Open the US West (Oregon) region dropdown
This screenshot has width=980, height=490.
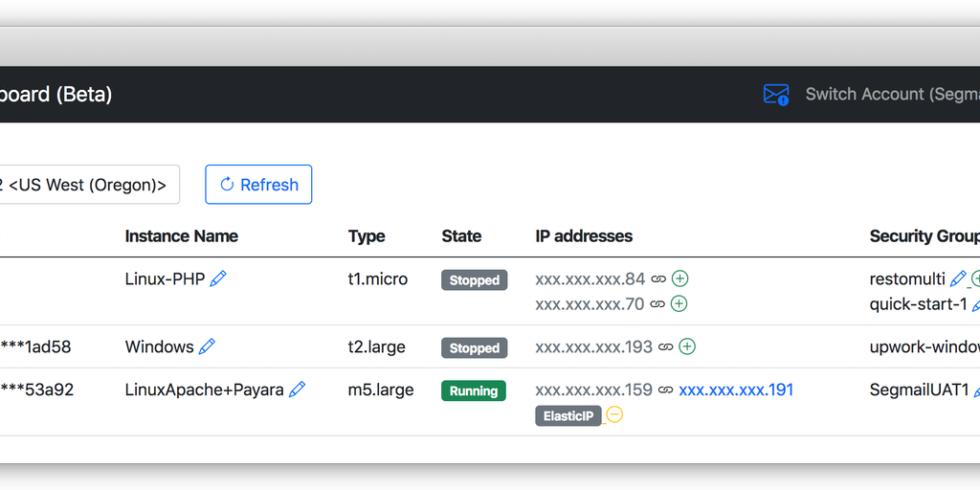coord(88,185)
